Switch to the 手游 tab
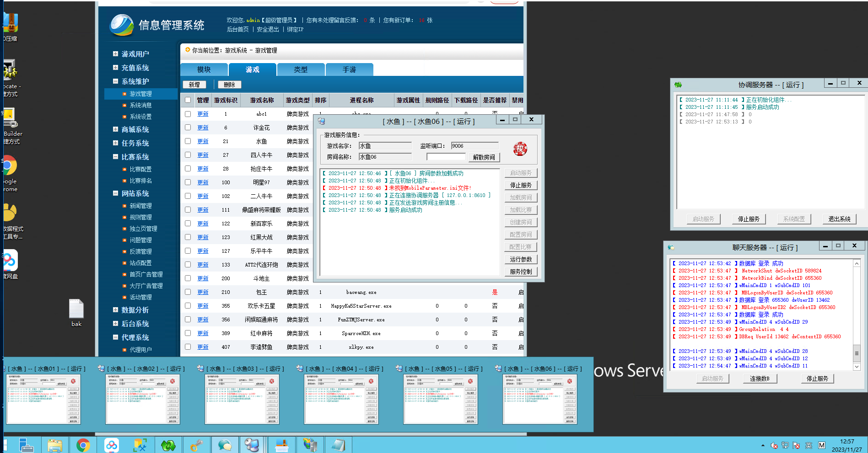Screen dimensions: 868x453 (349, 69)
